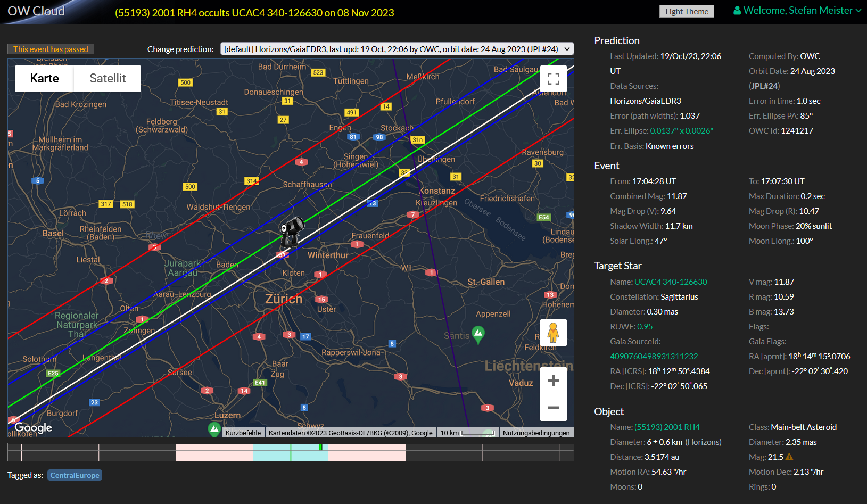Select the From 17:04:28 UT time
The height and width of the screenshot is (504, 867).
[654, 181]
